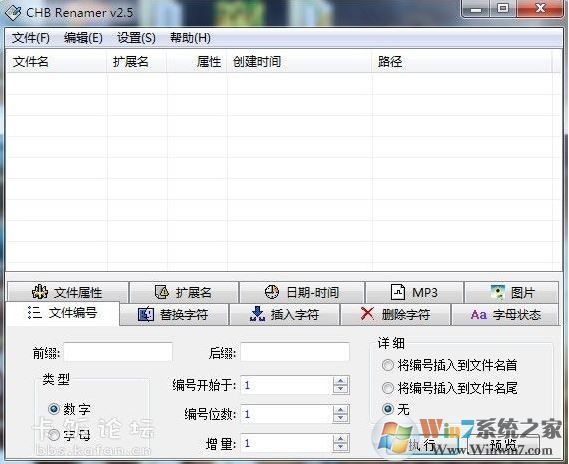The height and width of the screenshot is (464, 569).
Task: Increase 编号位数 value with up arrow
Action: (340, 410)
